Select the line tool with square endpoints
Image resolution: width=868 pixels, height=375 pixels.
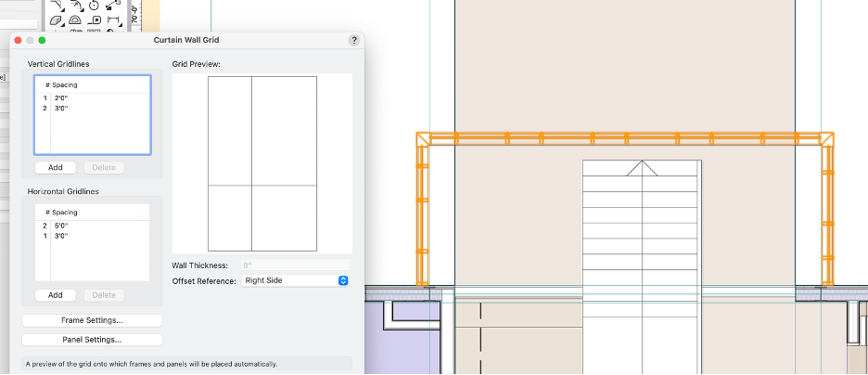112,5
